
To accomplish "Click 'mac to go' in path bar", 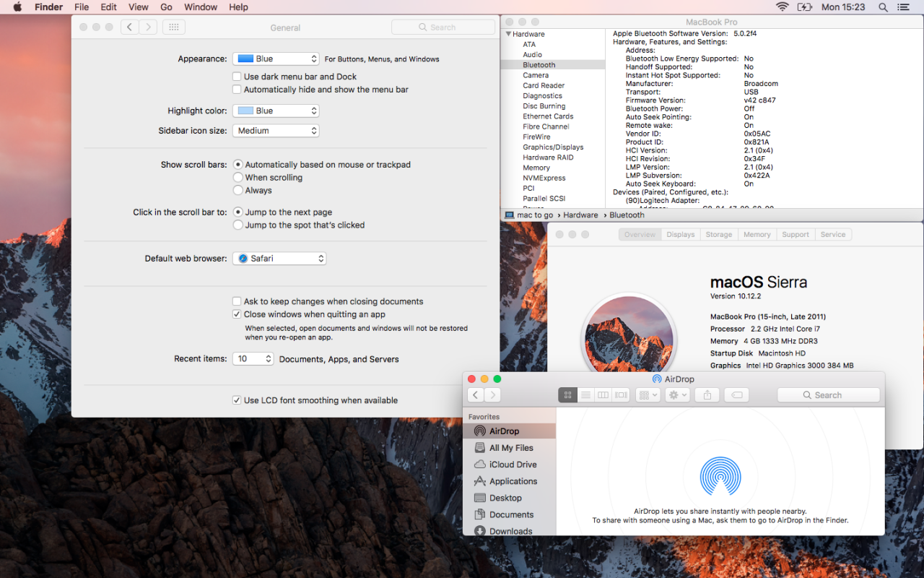I will point(535,215).
